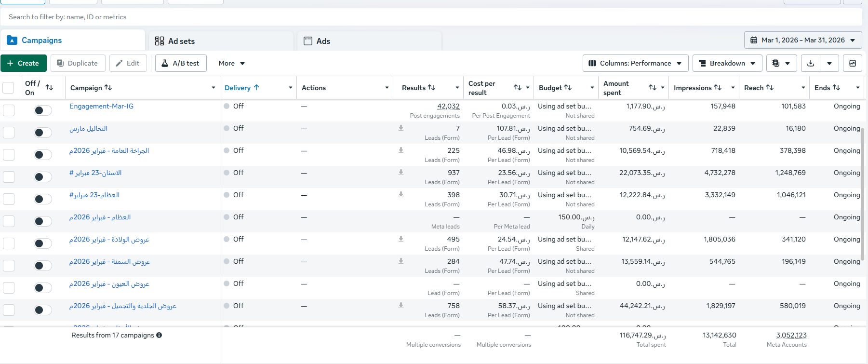Click the info icon beside Results from 17 campaigns
Viewport: 868px width, 364px height.
tap(159, 335)
